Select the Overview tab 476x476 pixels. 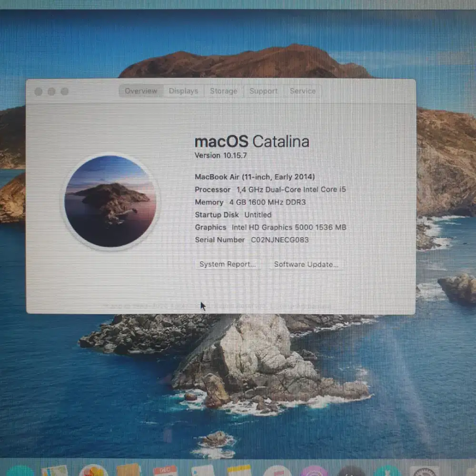(141, 91)
